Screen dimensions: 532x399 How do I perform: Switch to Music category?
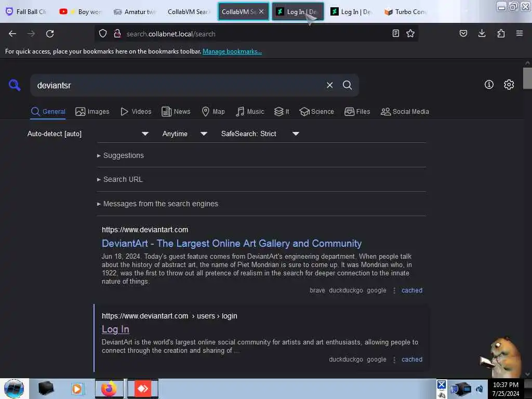(250, 112)
